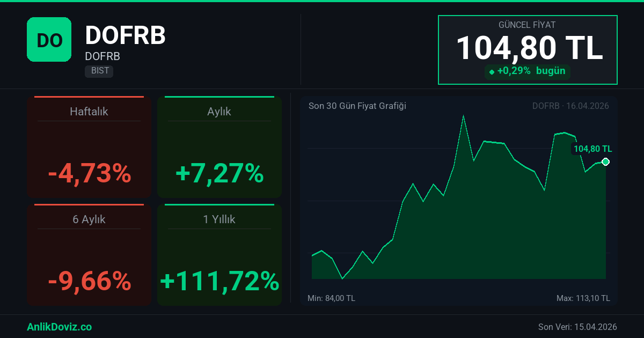Click the green marker dot on chart end

(605, 162)
